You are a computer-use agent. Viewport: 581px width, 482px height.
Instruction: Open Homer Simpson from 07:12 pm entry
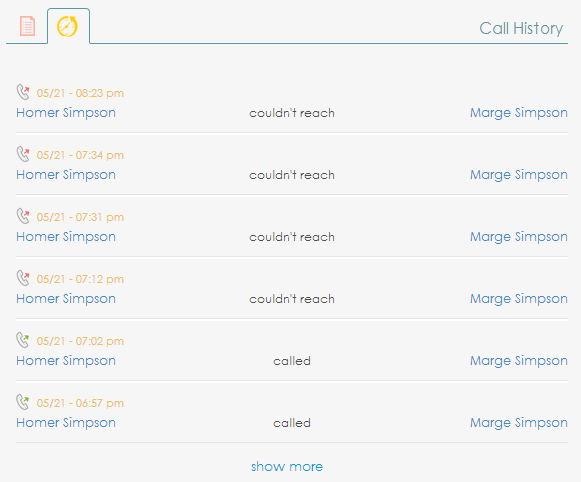click(x=66, y=299)
